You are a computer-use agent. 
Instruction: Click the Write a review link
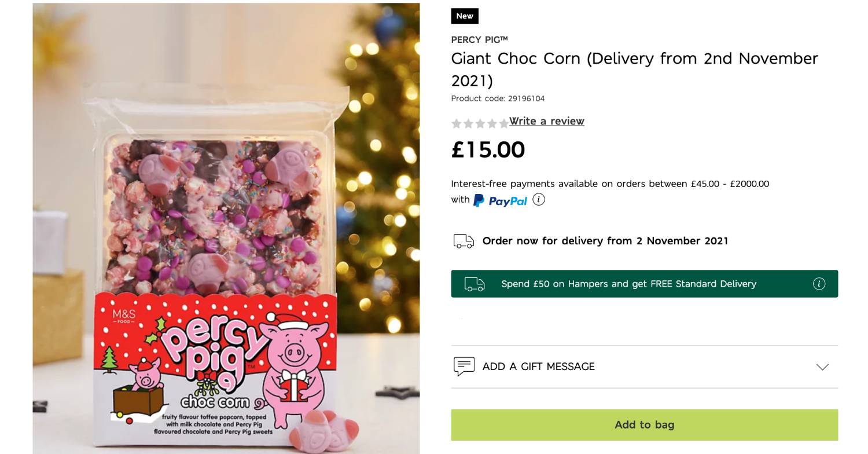(547, 121)
